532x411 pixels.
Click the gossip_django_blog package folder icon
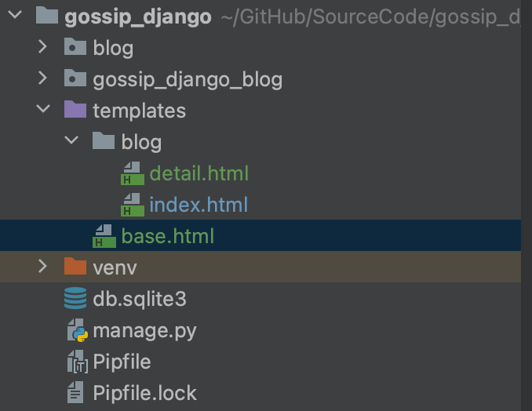click(x=75, y=78)
